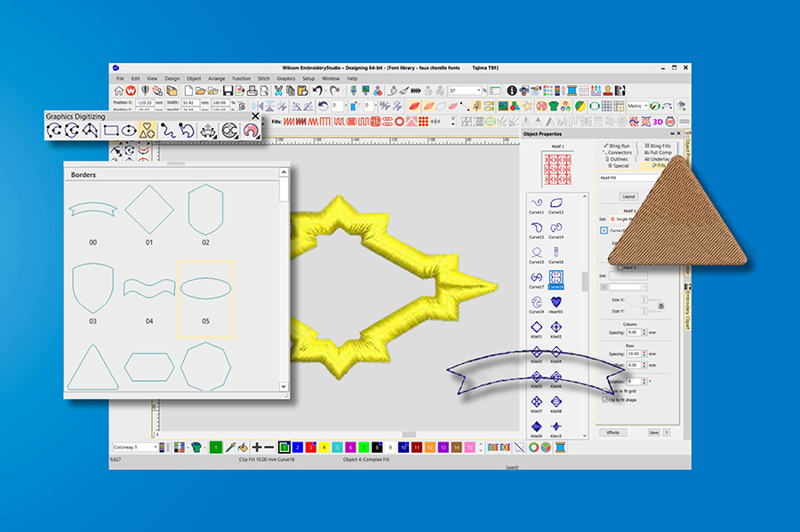Pick the yellow color swatch 4

(x=324, y=448)
